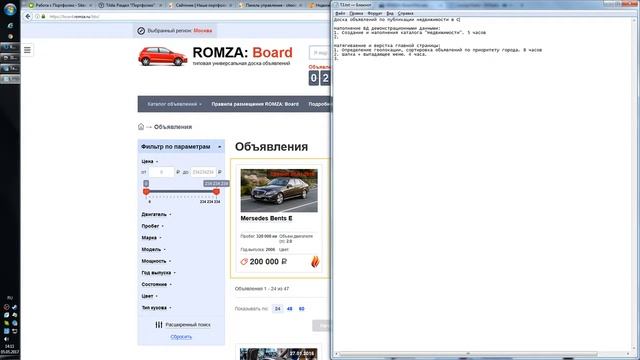Click the Расширенный поиск button
The image size is (640, 360).
pyautogui.click(x=183, y=324)
